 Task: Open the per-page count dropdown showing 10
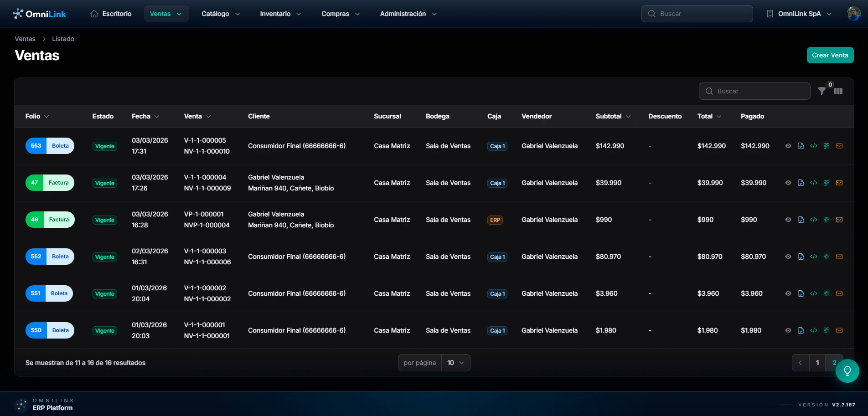pos(455,363)
